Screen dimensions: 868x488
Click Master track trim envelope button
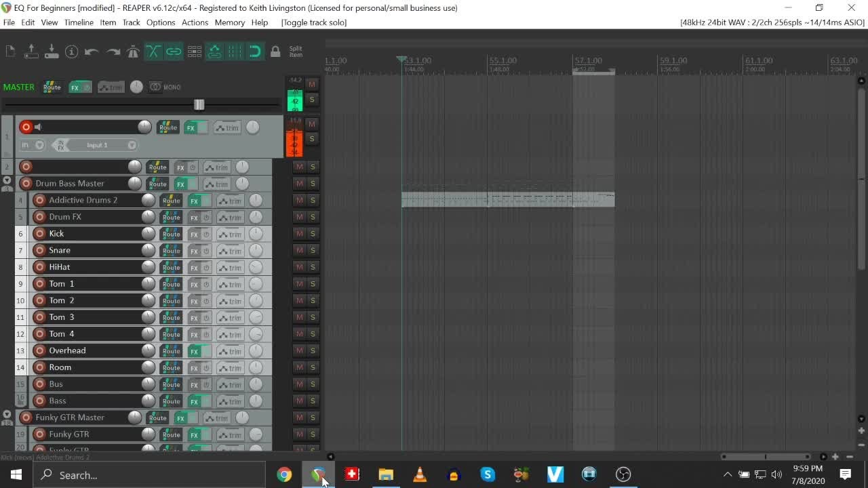click(111, 87)
